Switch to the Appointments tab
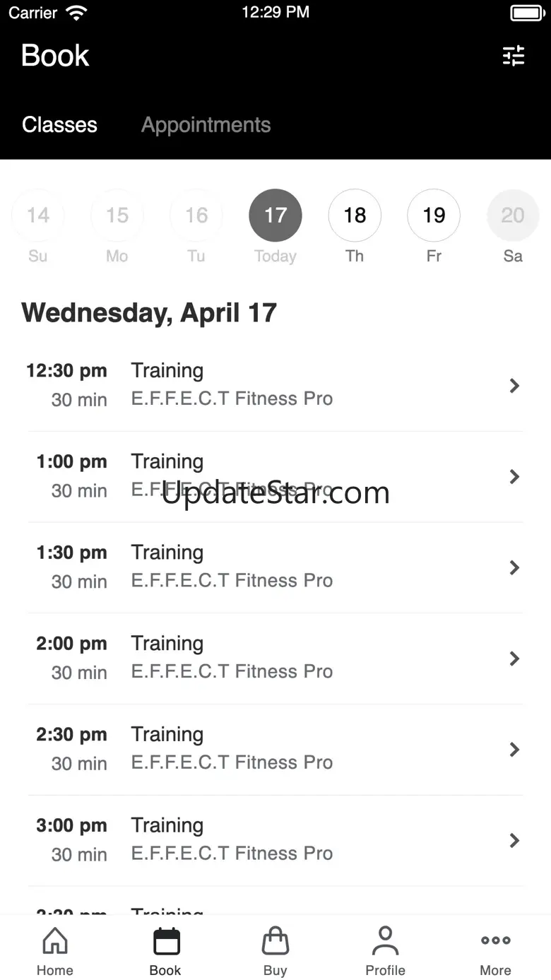This screenshot has width=551, height=980. (x=206, y=125)
